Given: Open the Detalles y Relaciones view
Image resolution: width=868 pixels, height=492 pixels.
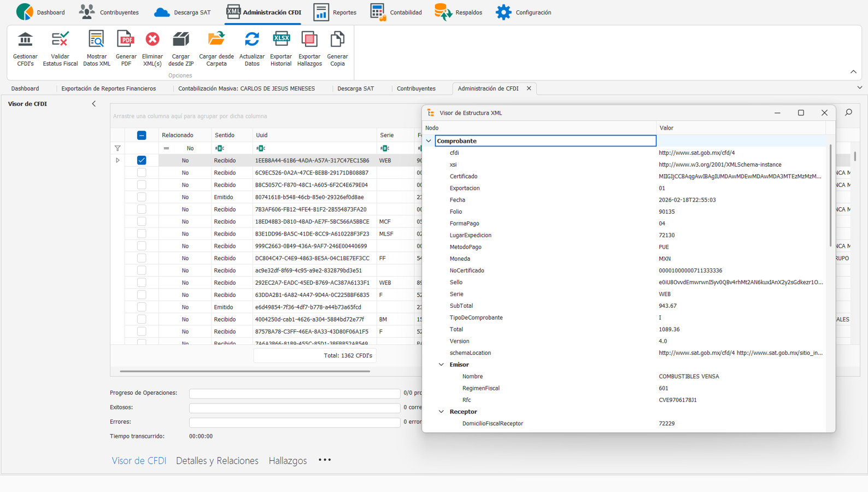Looking at the screenshot, I should point(217,461).
